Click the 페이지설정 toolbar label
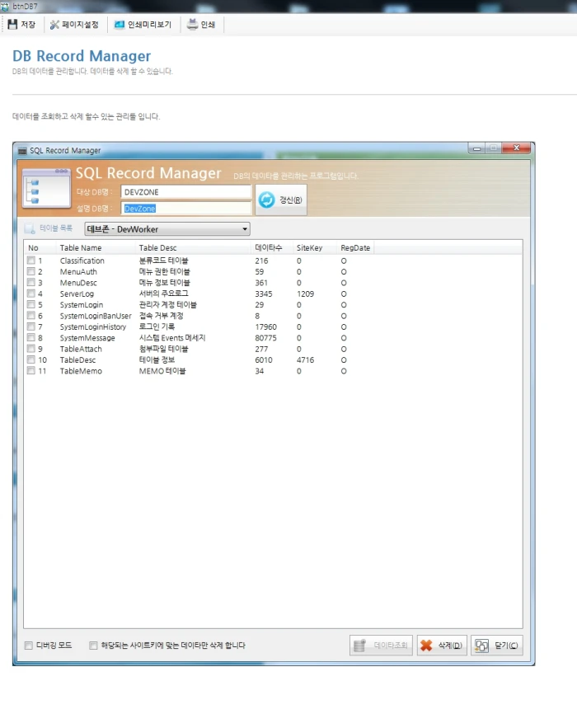Image resolution: width=577 pixels, height=728 pixels. (80, 25)
